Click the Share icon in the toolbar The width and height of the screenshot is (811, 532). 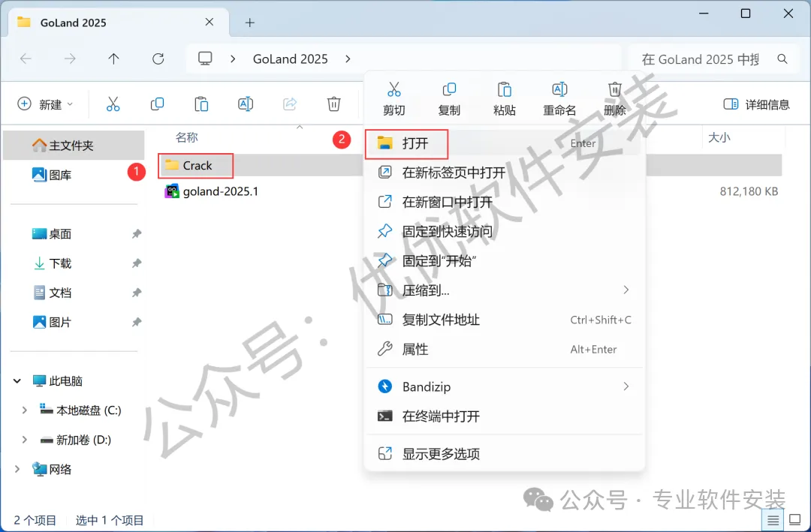(290, 104)
